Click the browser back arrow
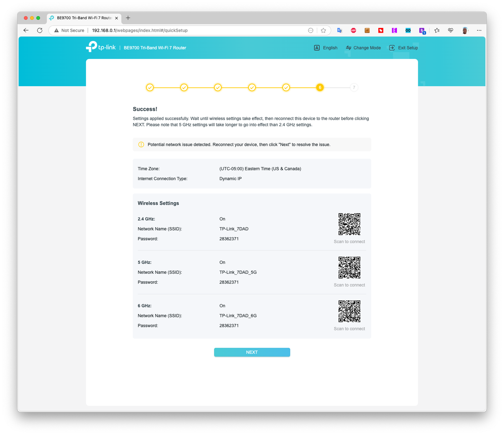504x435 pixels. [26, 30]
